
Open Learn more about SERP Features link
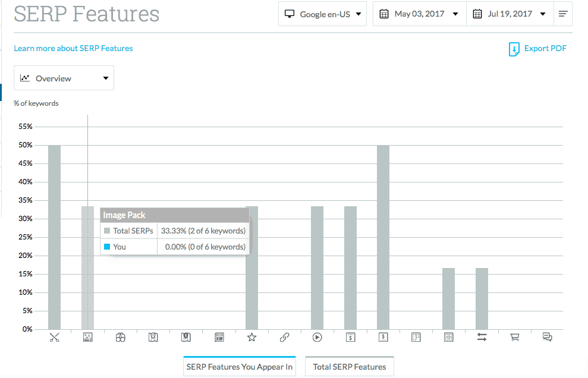(74, 48)
